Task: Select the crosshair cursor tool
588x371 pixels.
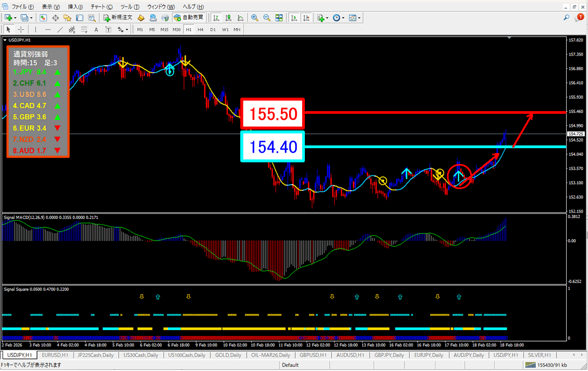Action: pyautogui.click(x=21, y=29)
